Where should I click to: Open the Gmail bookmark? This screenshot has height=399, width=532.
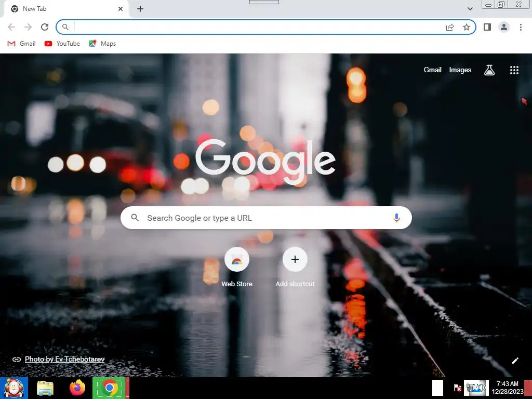point(21,44)
